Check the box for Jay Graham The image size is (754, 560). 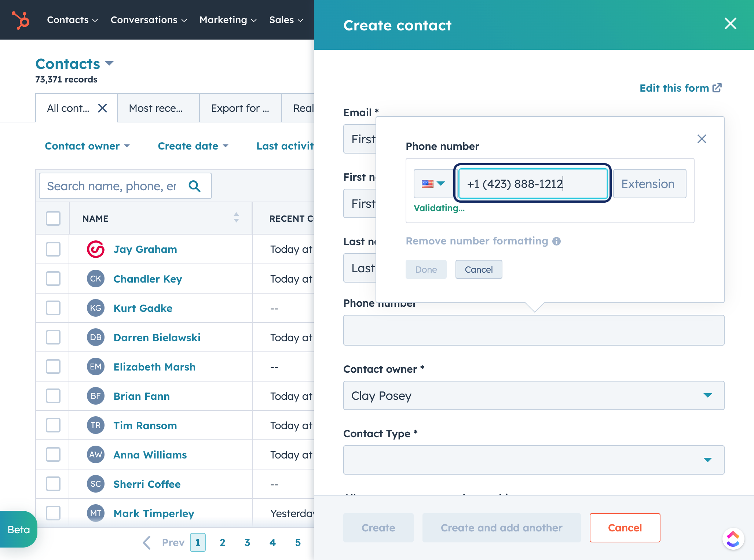53,249
